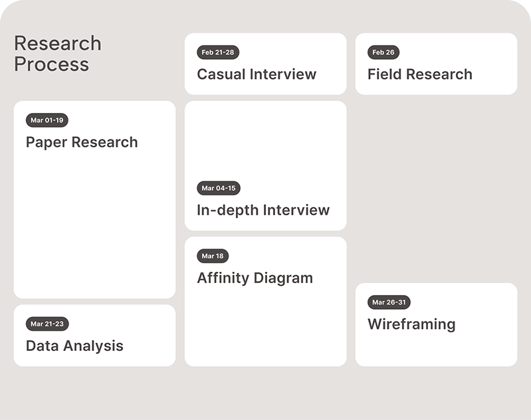Select the Mar 21-23 date tag

[x=47, y=324]
